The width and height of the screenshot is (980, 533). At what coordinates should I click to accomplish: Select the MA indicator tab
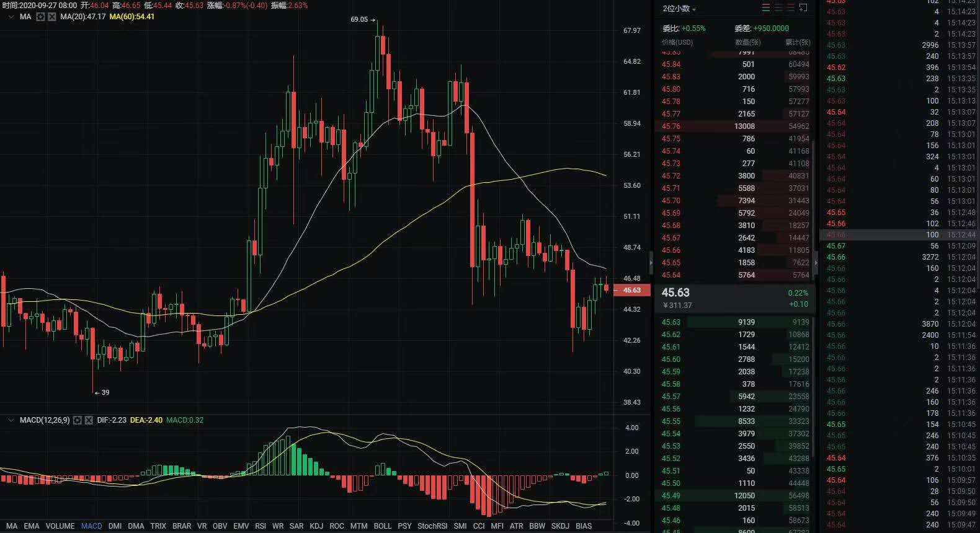tap(12, 526)
